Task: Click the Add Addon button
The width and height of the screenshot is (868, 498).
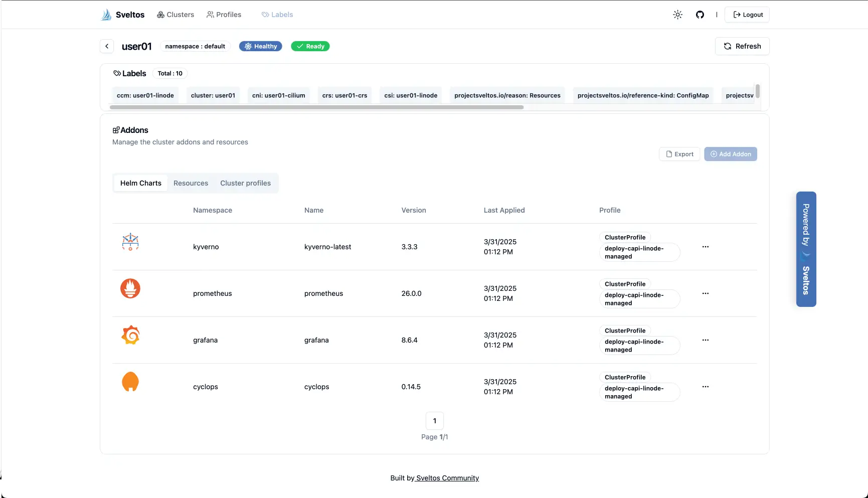Action: [730, 154]
